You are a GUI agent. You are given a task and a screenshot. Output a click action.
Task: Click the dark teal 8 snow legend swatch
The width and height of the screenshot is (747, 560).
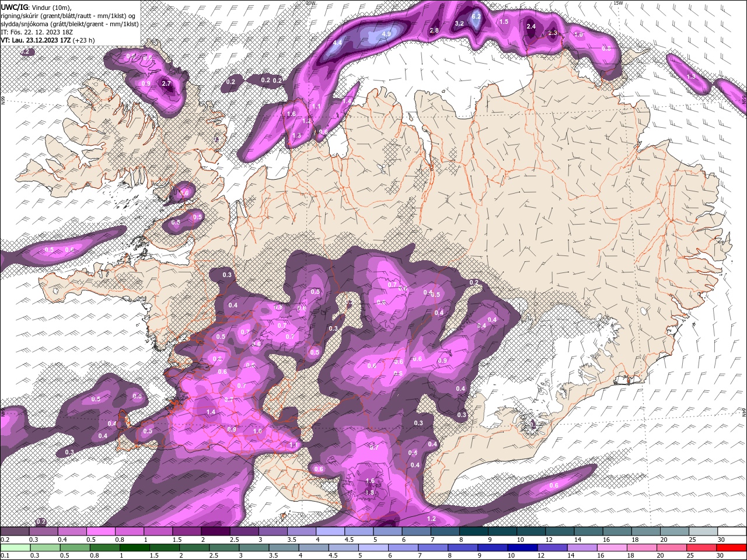[474, 531]
